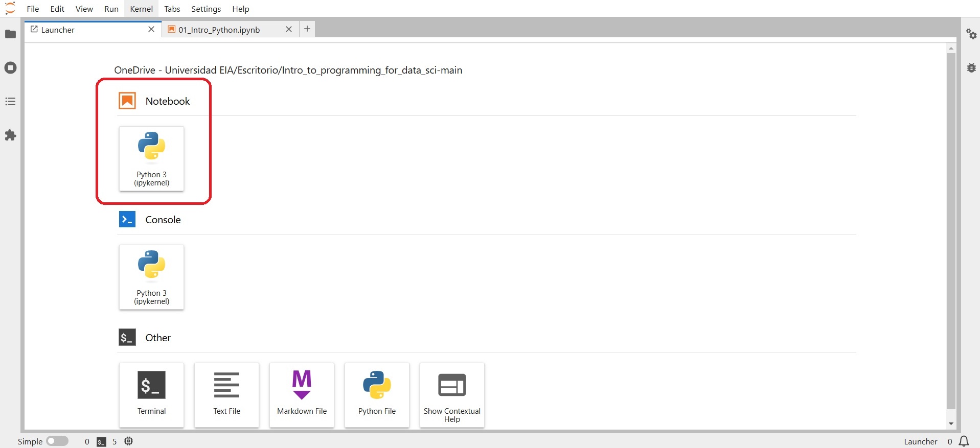980x448 pixels.
Task: Open the File menu
Action: click(x=33, y=9)
